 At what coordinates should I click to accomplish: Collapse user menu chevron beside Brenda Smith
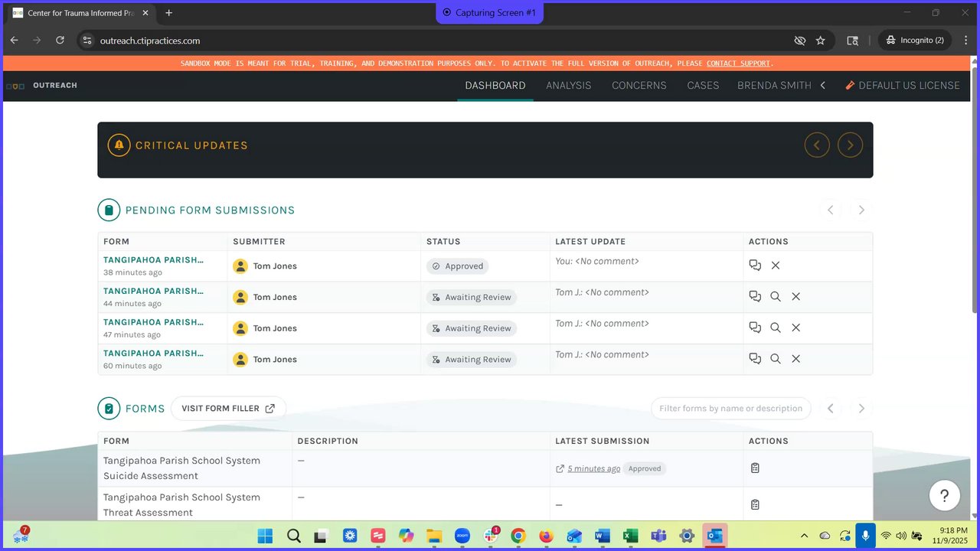tap(823, 86)
